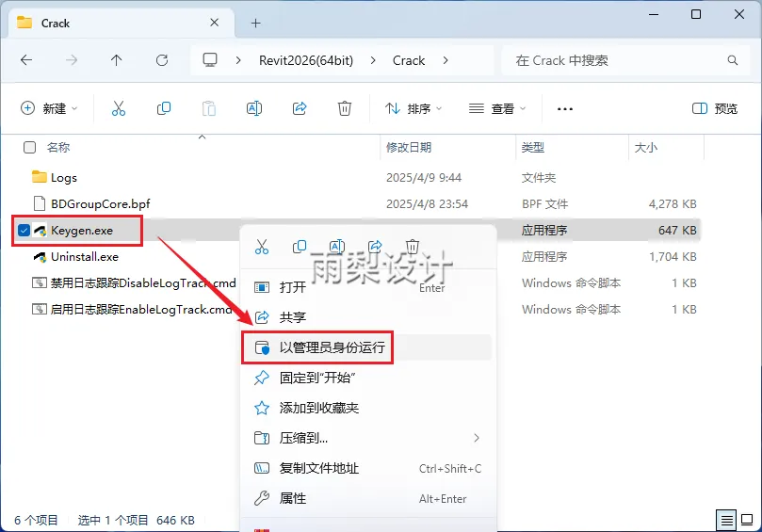Close the Crack tab
This screenshot has height=532, width=762.
tap(215, 23)
